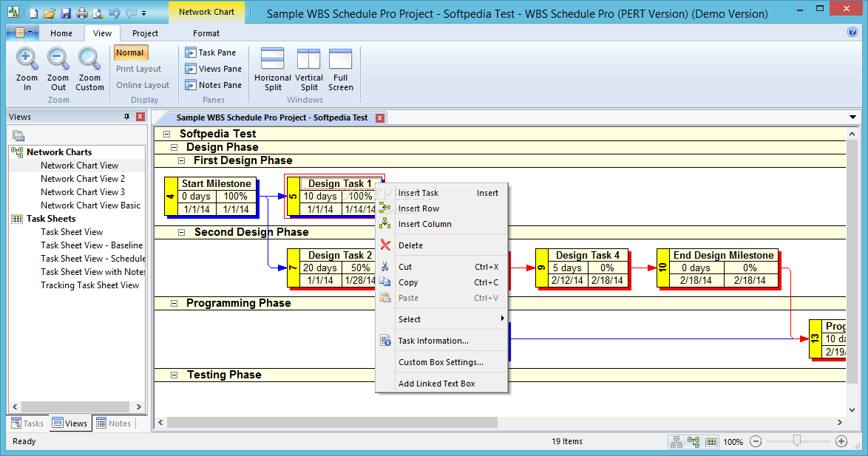The height and width of the screenshot is (456, 868).
Task: Select Tracking Task Sheet View
Action: point(89,285)
